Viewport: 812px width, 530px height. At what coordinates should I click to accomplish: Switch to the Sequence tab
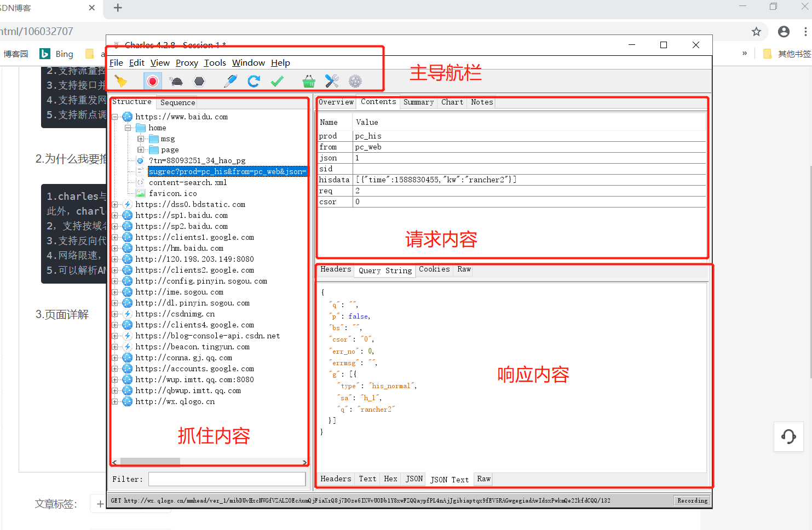(x=177, y=102)
